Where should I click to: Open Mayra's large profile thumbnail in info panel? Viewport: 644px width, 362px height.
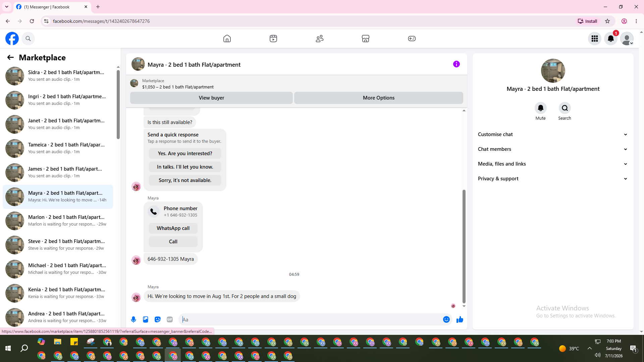click(x=553, y=71)
